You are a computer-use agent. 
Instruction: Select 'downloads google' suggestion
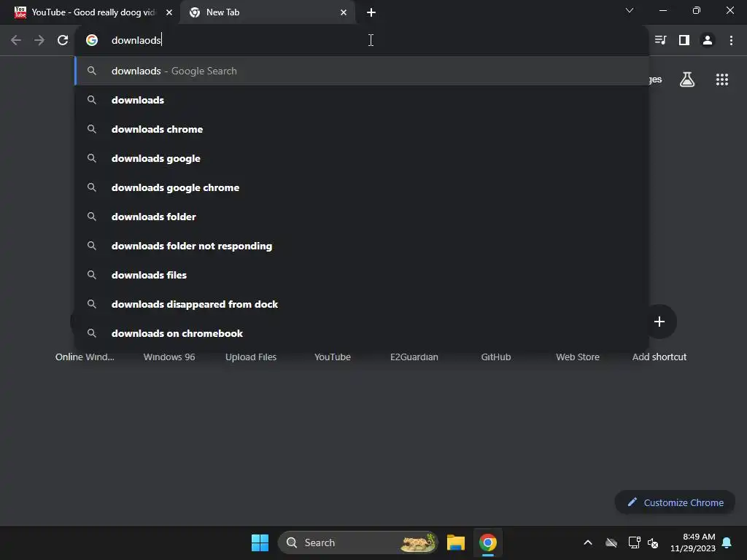coord(362,158)
